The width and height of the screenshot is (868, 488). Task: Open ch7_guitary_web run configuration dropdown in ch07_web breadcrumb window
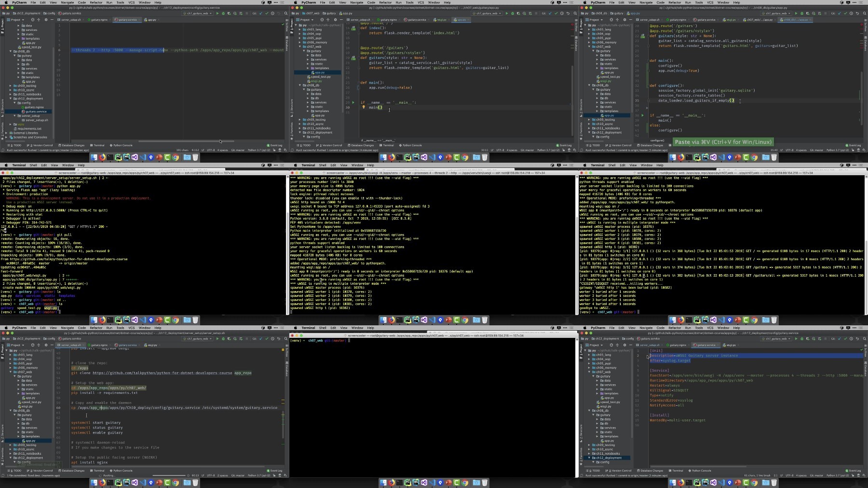487,14
